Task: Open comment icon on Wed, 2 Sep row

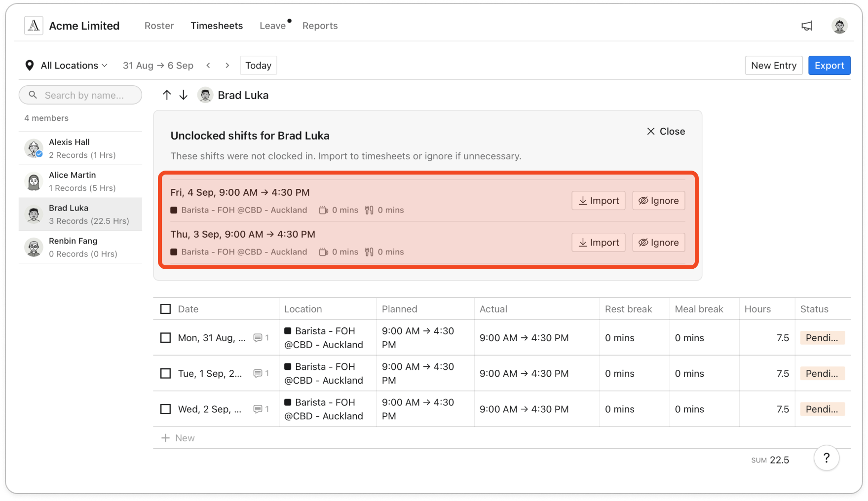Action: click(258, 409)
